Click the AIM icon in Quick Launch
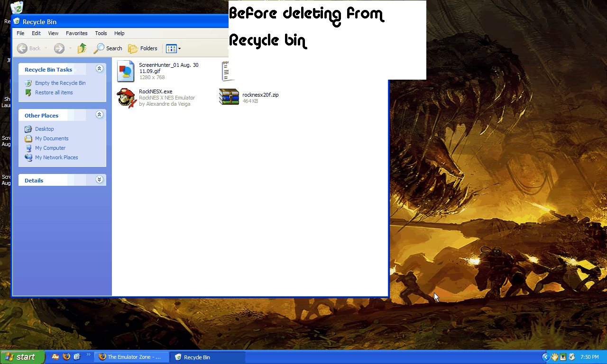 tap(55, 357)
